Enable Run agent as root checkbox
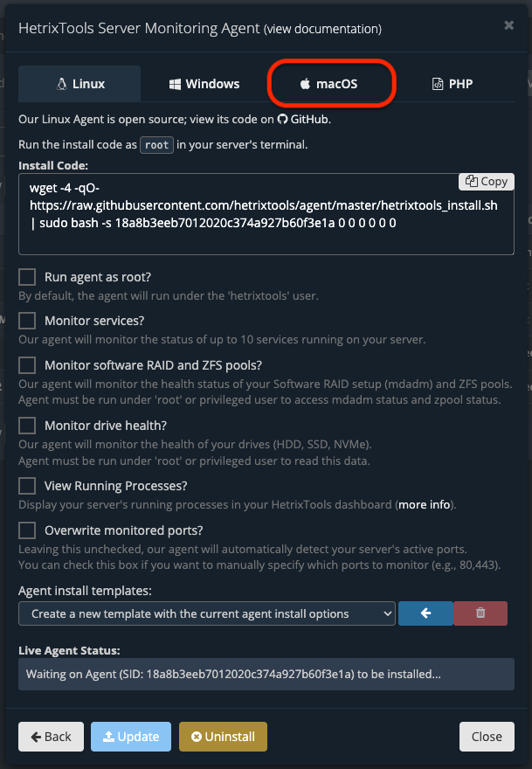The height and width of the screenshot is (769, 532). click(x=28, y=277)
